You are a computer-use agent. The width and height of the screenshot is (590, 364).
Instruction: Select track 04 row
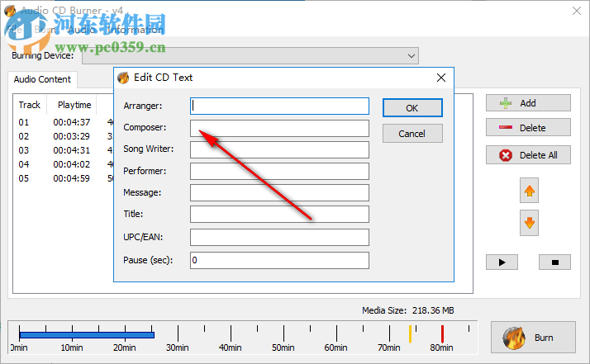click(x=63, y=164)
